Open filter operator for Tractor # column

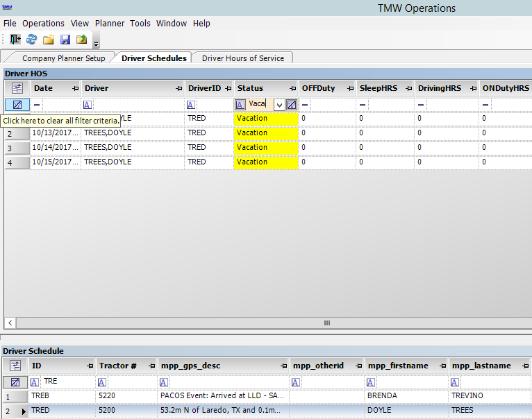pyautogui.click(x=102, y=382)
